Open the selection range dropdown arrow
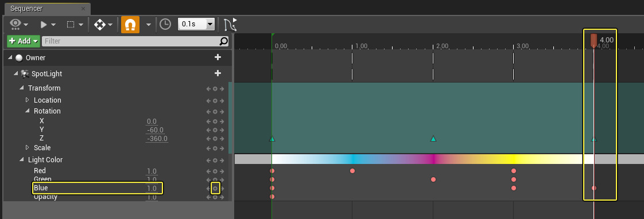 pyautogui.click(x=81, y=25)
